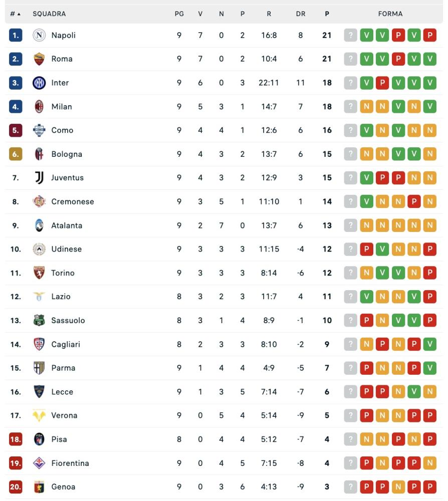The height and width of the screenshot is (501, 448).
Task: Sort table by rank number column header
Action: (x=16, y=14)
